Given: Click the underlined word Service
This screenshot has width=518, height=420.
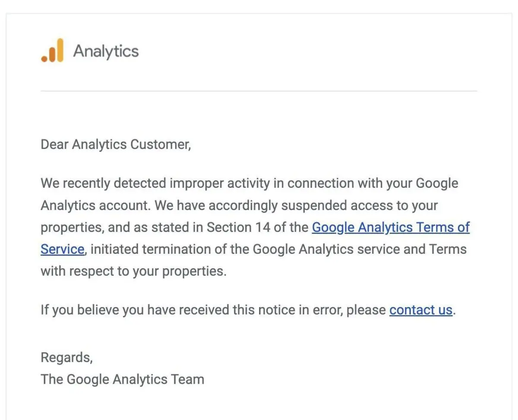Looking at the screenshot, I should tap(62, 249).
